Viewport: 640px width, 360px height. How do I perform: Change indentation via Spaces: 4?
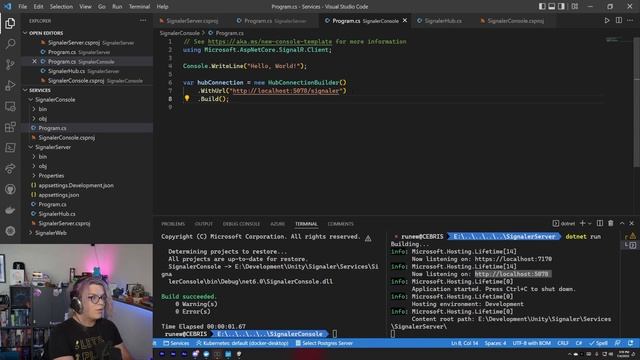(x=495, y=343)
